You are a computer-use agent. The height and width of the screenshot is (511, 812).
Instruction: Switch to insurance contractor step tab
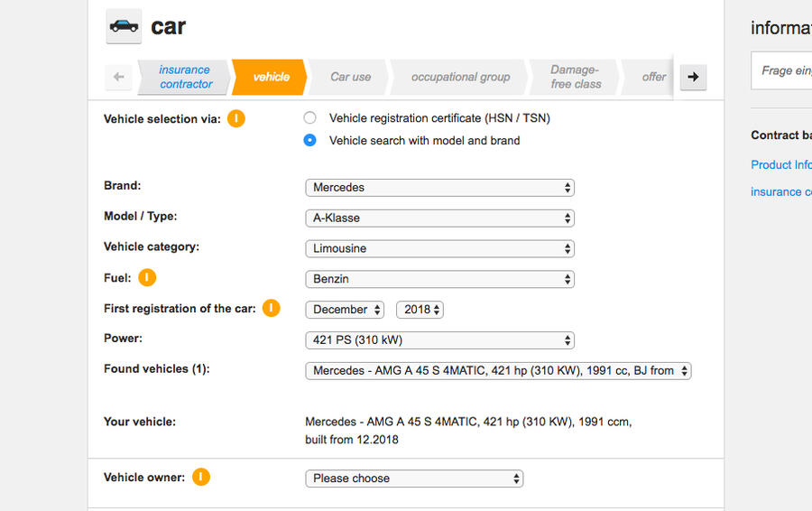point(185,77)
